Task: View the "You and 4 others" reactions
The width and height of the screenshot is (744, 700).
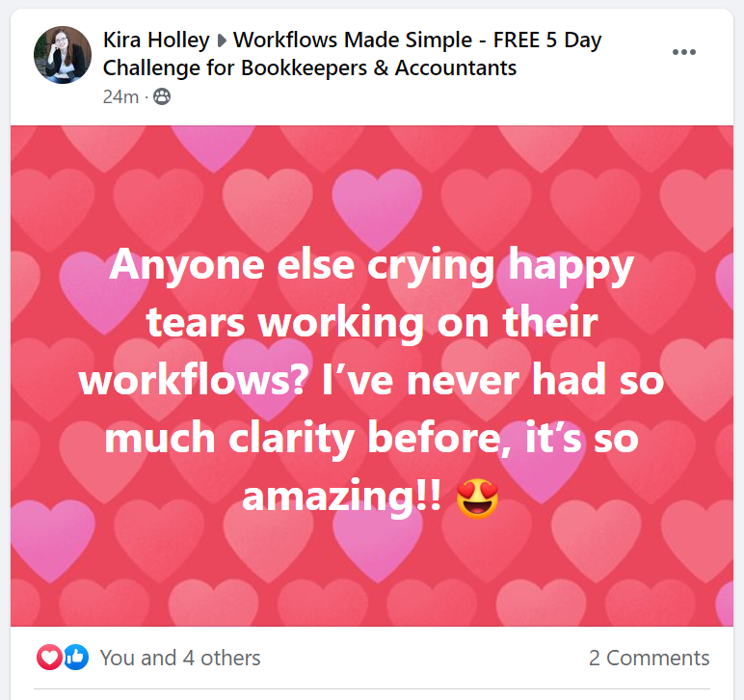Action: click(x=180, y=658)
